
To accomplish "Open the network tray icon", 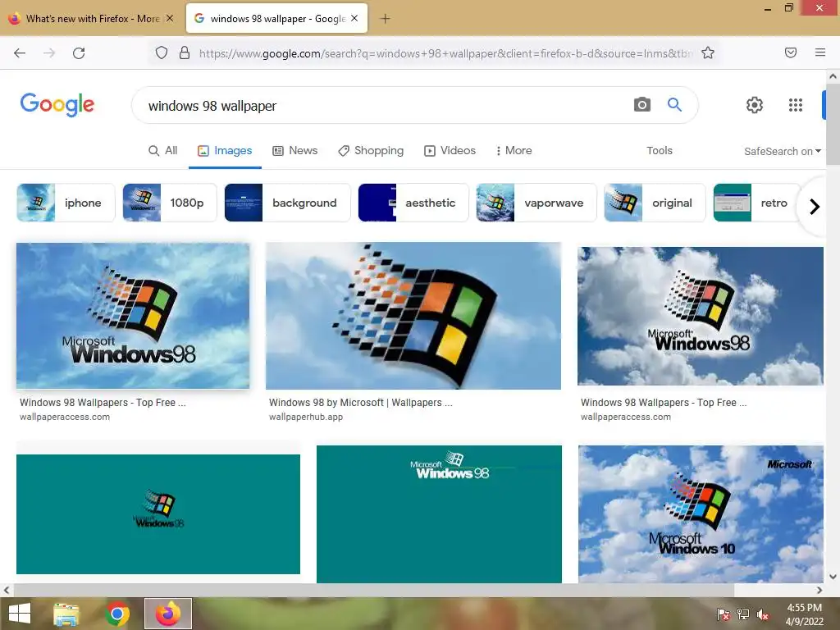I will pos(743,614).
